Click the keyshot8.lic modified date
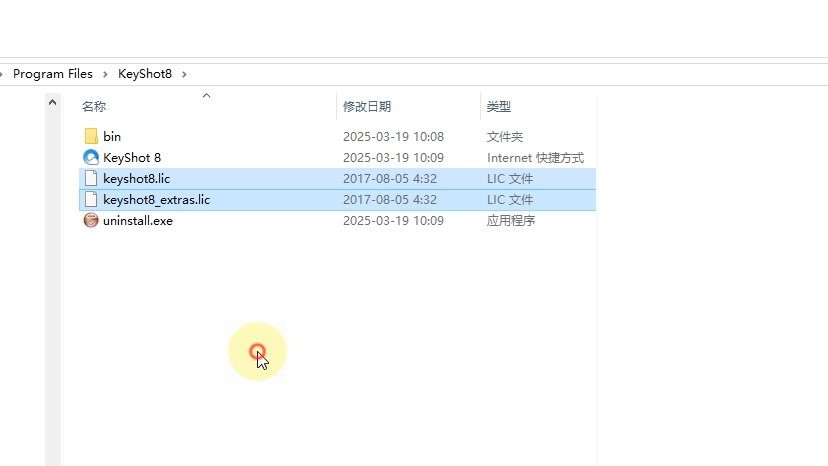Image resolution: width=828 pixels, height=466 pixels. [390, 179]
